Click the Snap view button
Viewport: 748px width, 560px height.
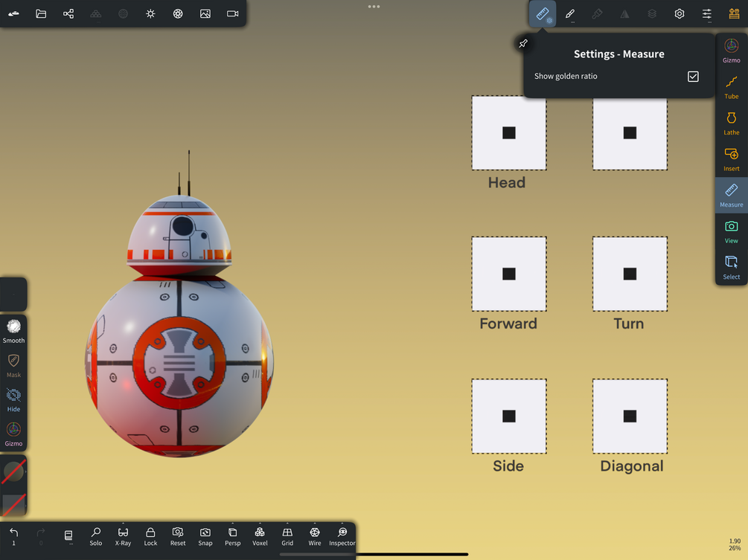coord(205,536)
